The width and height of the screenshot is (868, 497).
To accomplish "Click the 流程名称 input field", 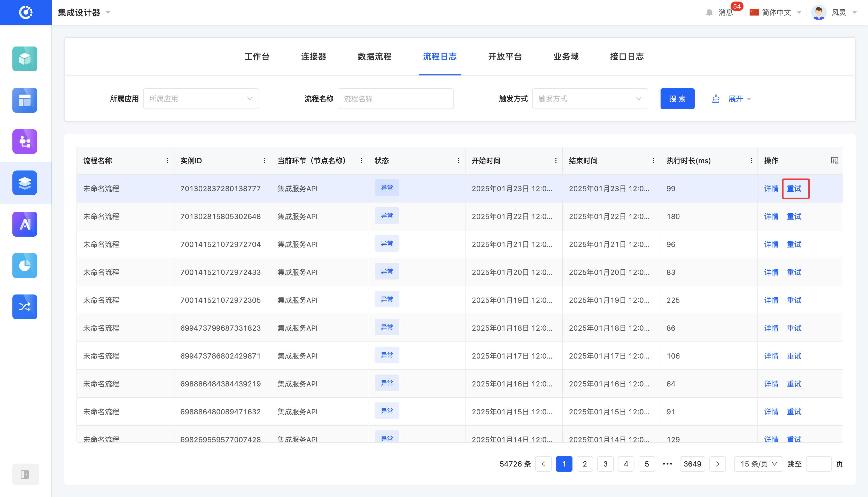I will coord(395,99).
